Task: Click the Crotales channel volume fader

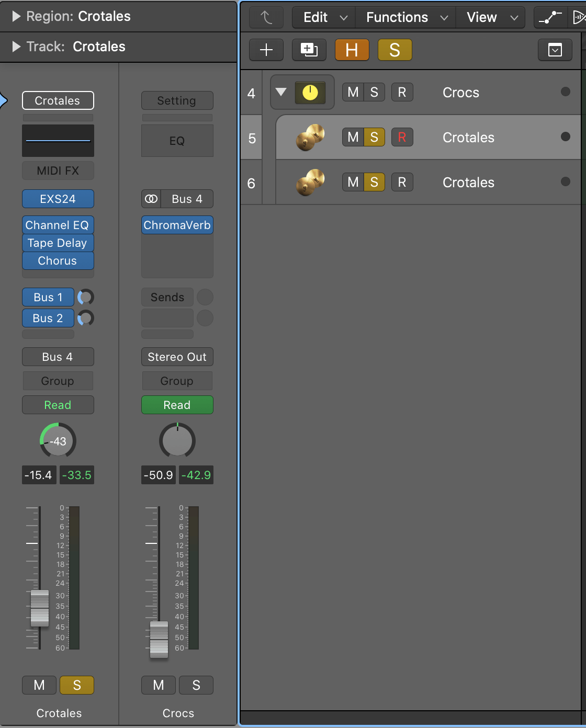Action: tap(40, 608)
